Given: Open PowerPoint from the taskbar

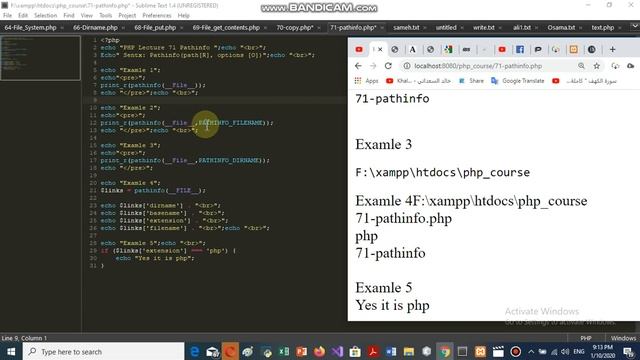Looking at the screenshot, I should pos(301,351).
